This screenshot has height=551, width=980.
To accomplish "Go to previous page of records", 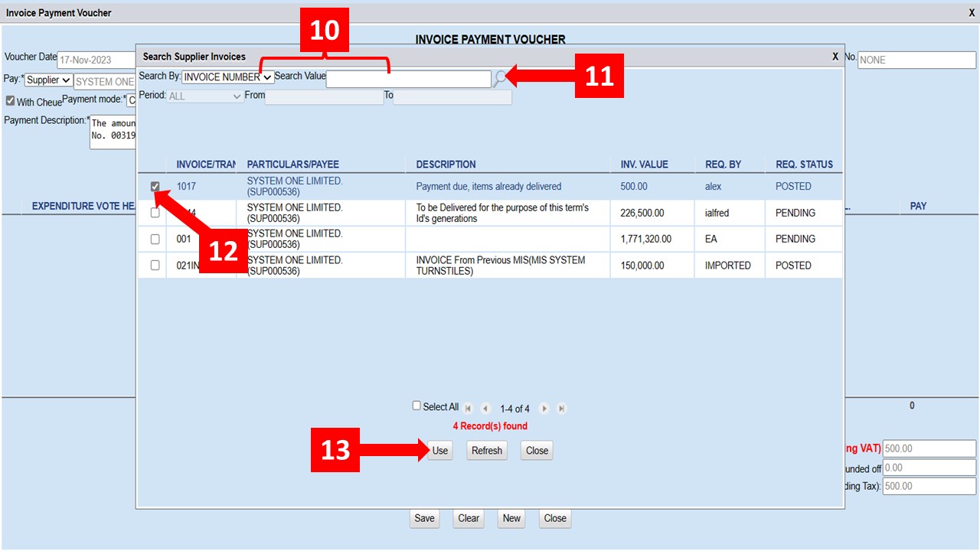I will [485, 409].
